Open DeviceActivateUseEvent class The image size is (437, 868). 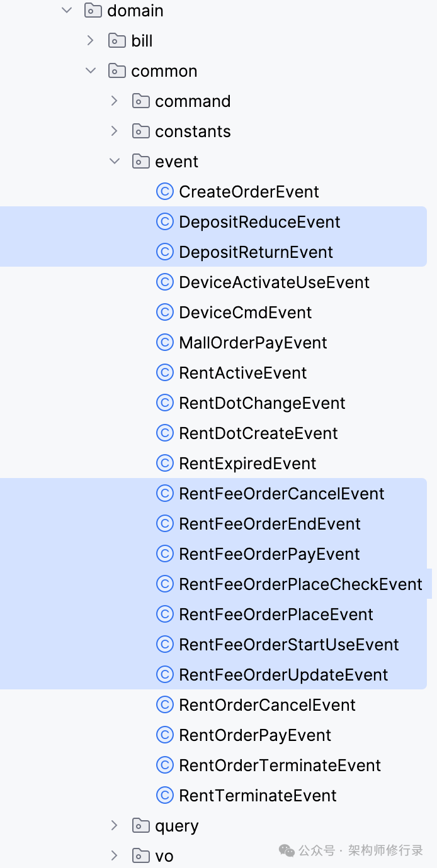274,282
